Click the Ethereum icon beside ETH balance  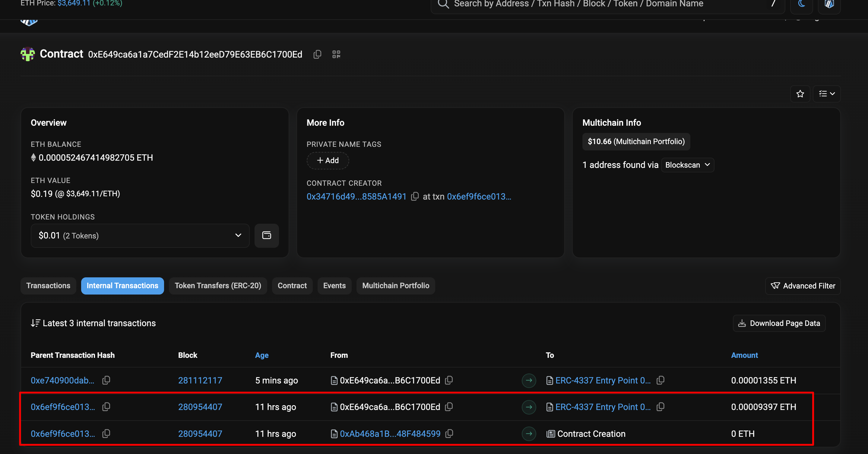(33, 158)
